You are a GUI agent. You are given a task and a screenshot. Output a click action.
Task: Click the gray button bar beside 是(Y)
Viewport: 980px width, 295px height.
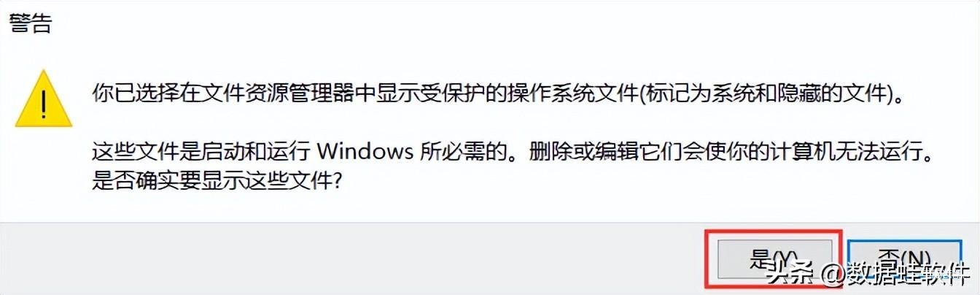(350, 258)
